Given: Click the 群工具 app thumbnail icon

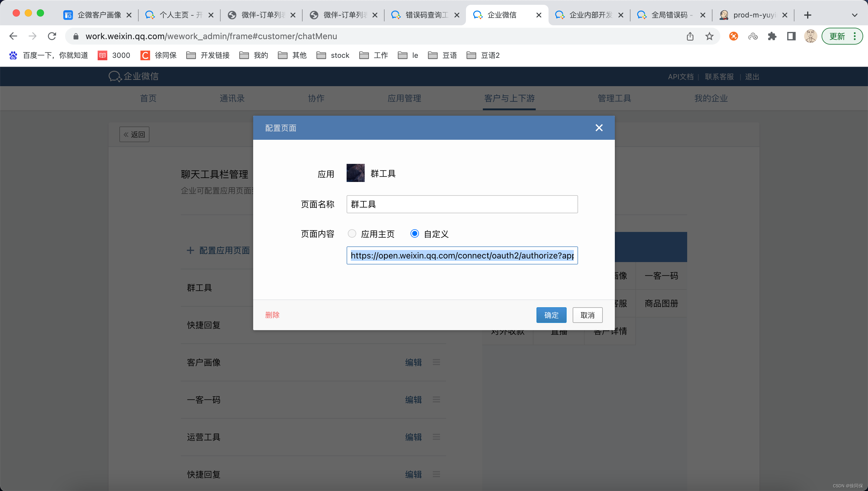Looking at the screenshot, I should click(x=355, y=173).
